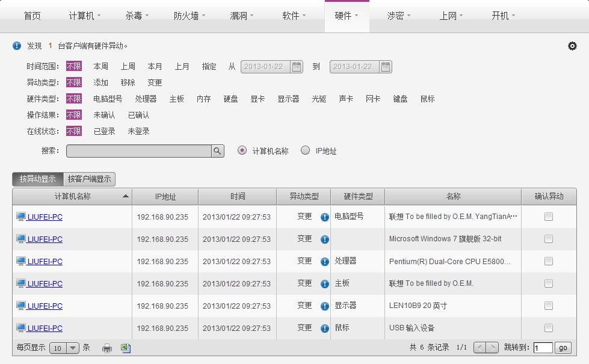Check confirm box for Pentium processor row
Viewport: 589px width, 364px height.
point(549,261)
